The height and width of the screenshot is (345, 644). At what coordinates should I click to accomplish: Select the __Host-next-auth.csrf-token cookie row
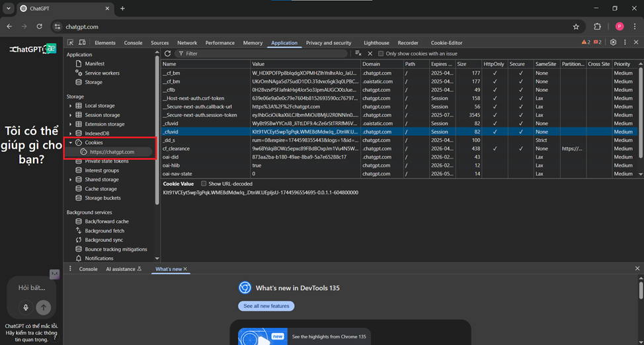coord(399,98)
